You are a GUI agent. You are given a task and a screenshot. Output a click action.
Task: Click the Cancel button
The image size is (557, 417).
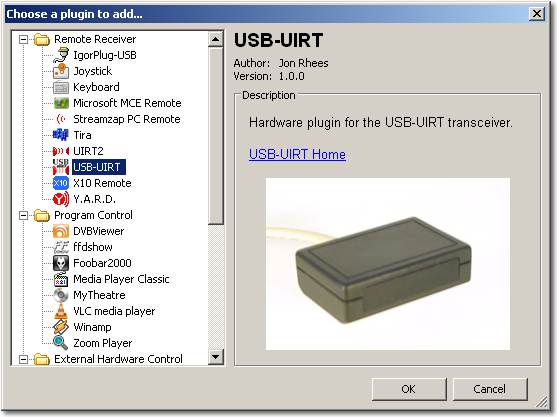(490, 389)
